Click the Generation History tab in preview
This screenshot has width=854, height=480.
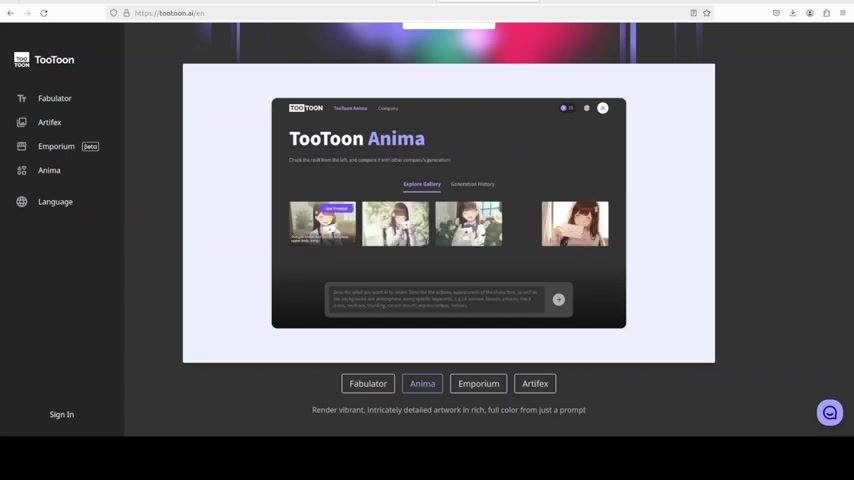coord(473,184)
